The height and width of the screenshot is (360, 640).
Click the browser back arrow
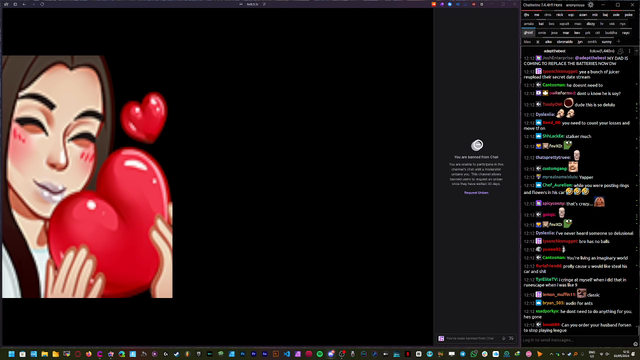[x=24, y=4]
